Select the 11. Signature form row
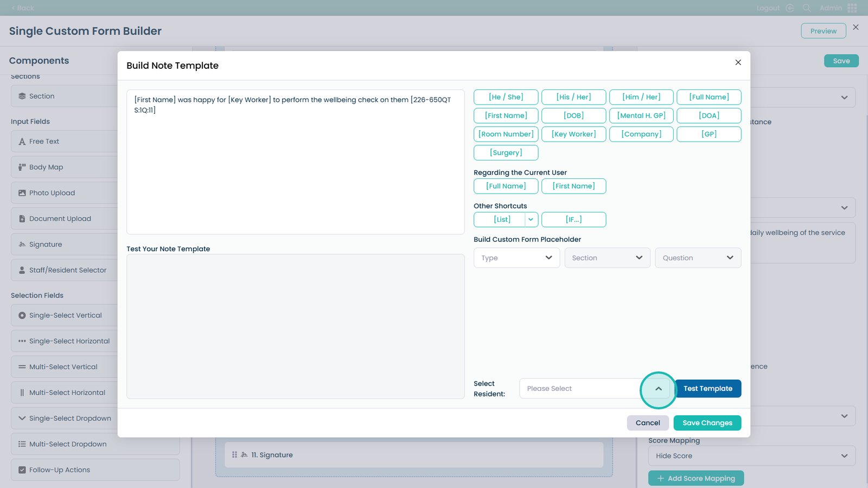Screen dimensions: 868x488 (414, 455)
